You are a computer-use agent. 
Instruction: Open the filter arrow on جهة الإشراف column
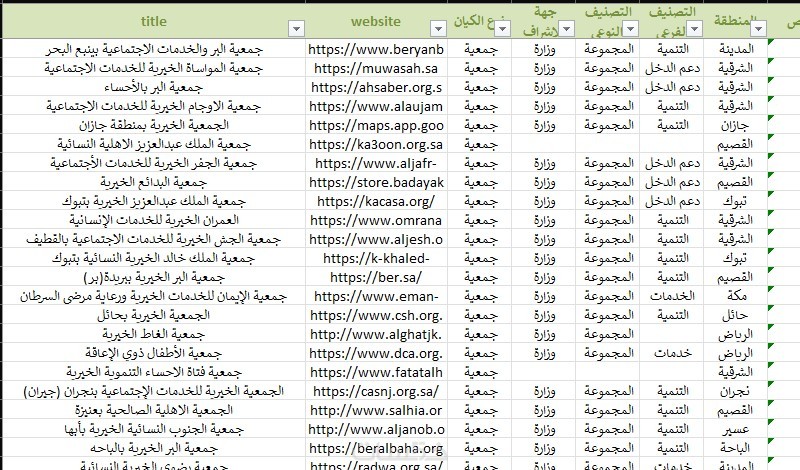point(566,29)
